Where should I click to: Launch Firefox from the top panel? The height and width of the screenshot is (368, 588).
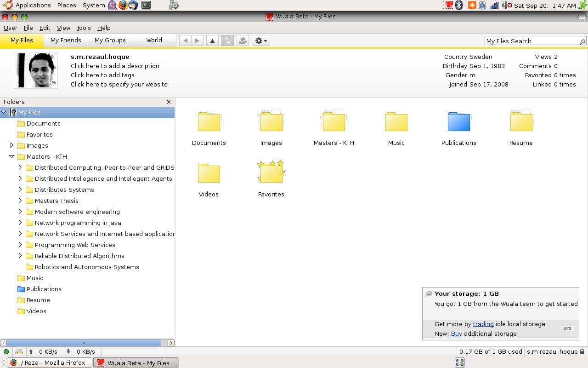click(123, 6)
